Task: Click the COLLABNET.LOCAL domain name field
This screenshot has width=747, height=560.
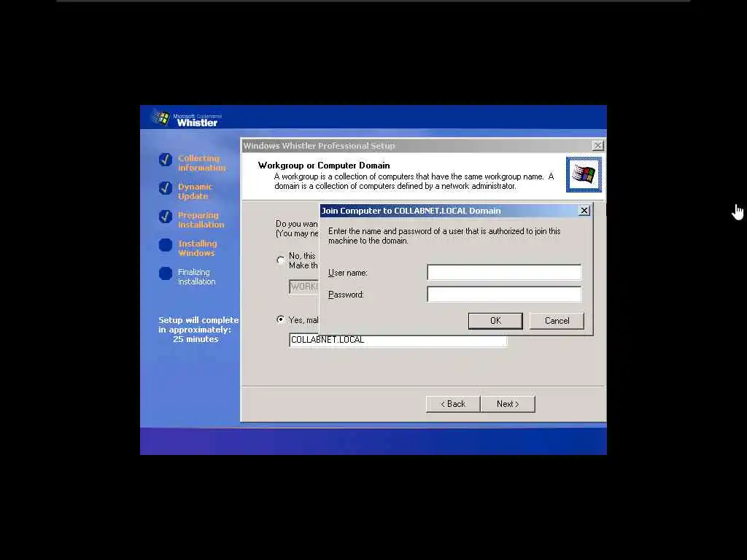Action: click(398, 340)
